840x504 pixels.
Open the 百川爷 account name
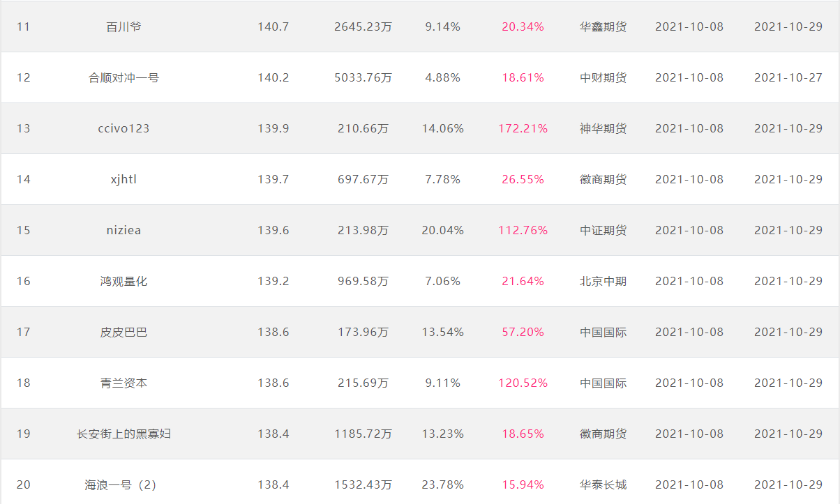click(123, 27)
